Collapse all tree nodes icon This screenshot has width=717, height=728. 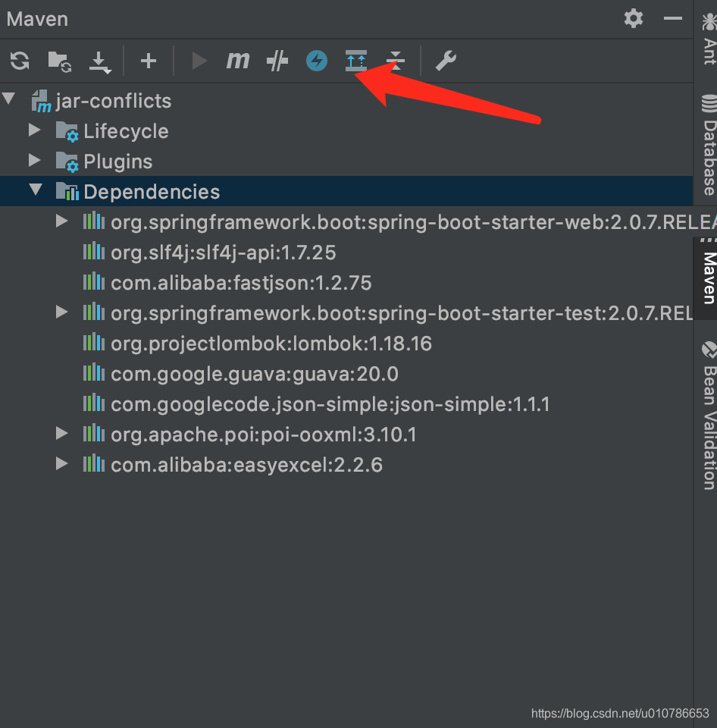pyautogui.click(x=396, y=61)
